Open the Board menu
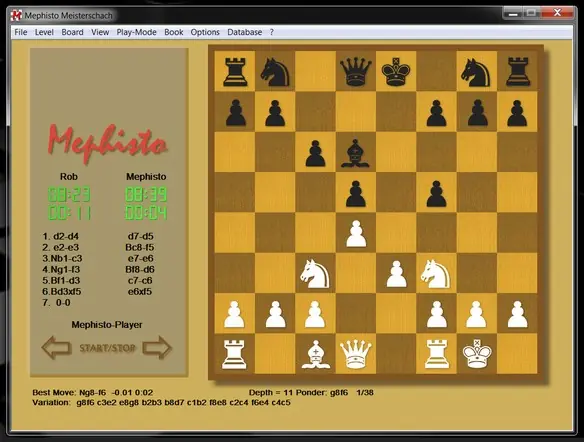 (72, 32)
